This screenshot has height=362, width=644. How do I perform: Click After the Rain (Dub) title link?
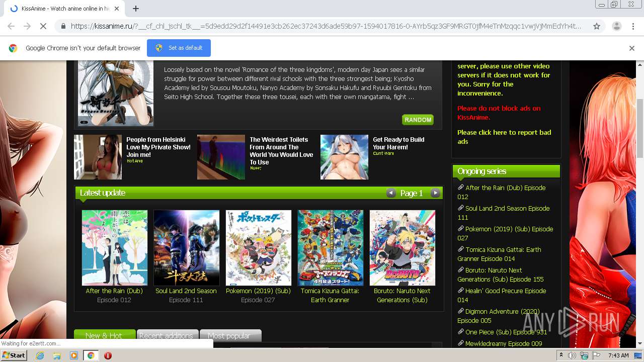[114, 291]
